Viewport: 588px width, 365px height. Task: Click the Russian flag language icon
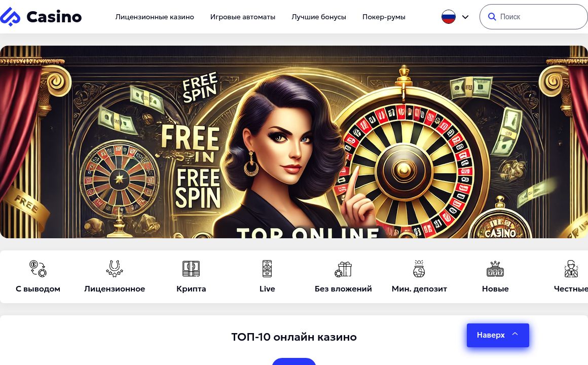(x=449, y=17)
